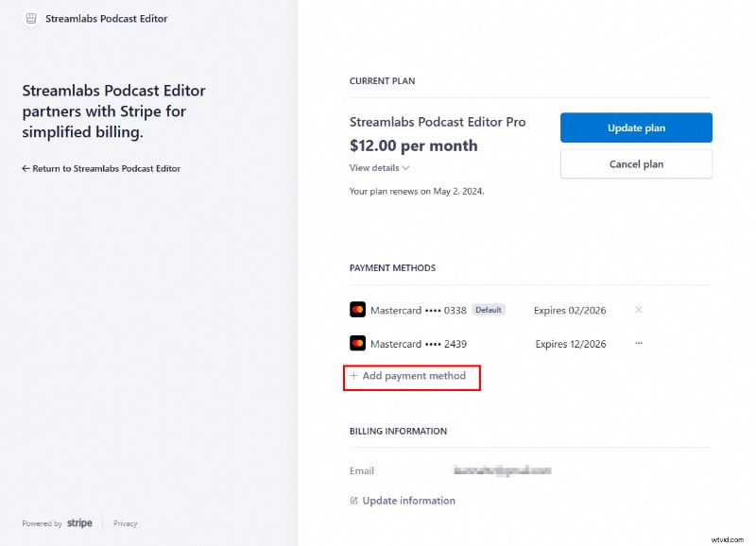756x546 pixels.
Task: Click the Streamlabs Podcast Editor header text
Action: (x=106, y=18)
